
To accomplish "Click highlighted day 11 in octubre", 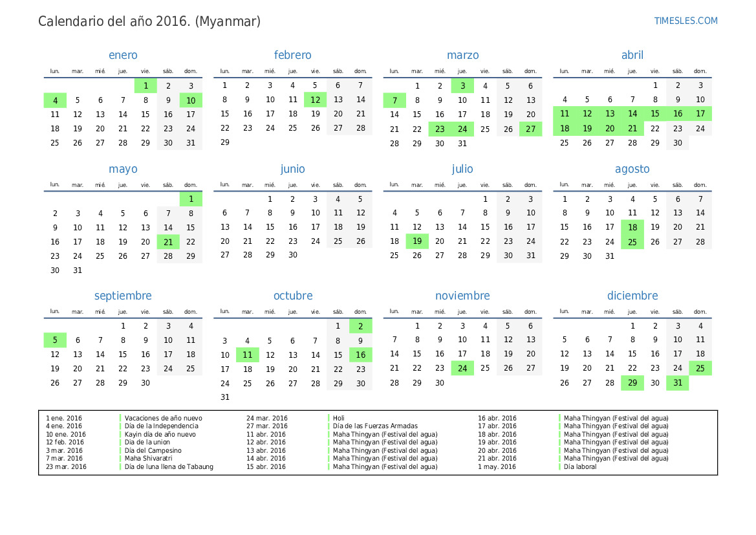I will (247, 355).
